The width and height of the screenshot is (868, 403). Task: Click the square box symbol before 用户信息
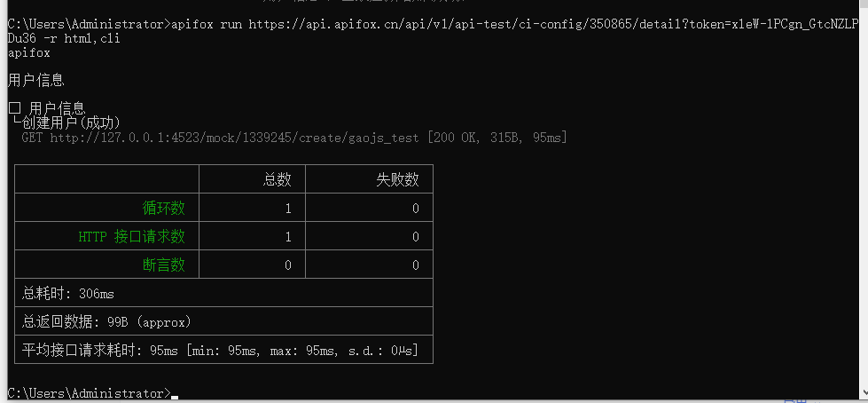pyautogui.click(x=14, y=108)
